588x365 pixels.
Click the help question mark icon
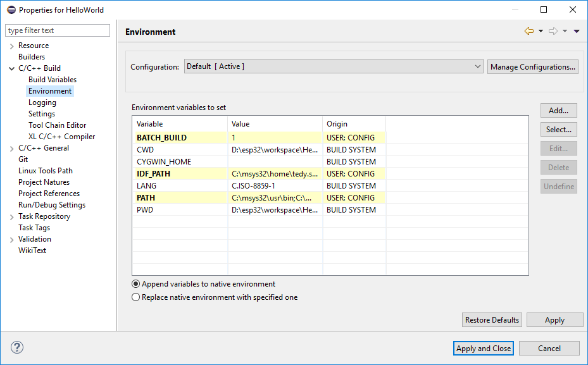(x=17, y=348)
